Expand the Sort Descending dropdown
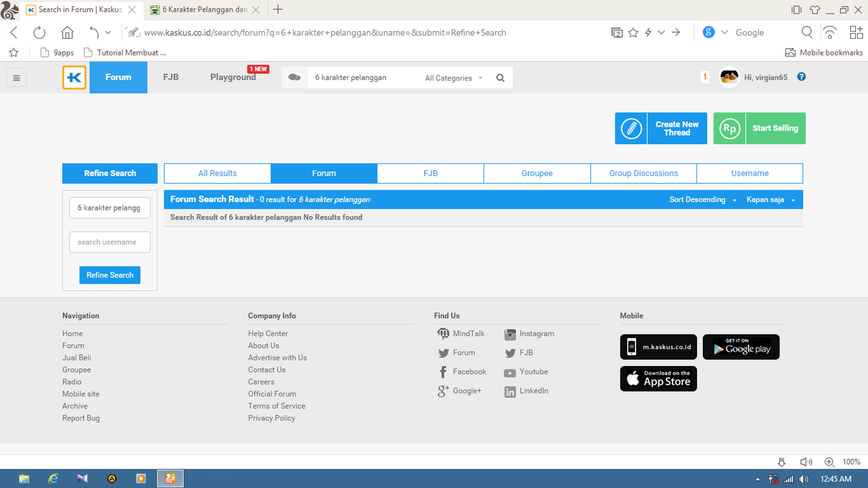The height and width of the screenshot is (488, 868). (703, 200)
